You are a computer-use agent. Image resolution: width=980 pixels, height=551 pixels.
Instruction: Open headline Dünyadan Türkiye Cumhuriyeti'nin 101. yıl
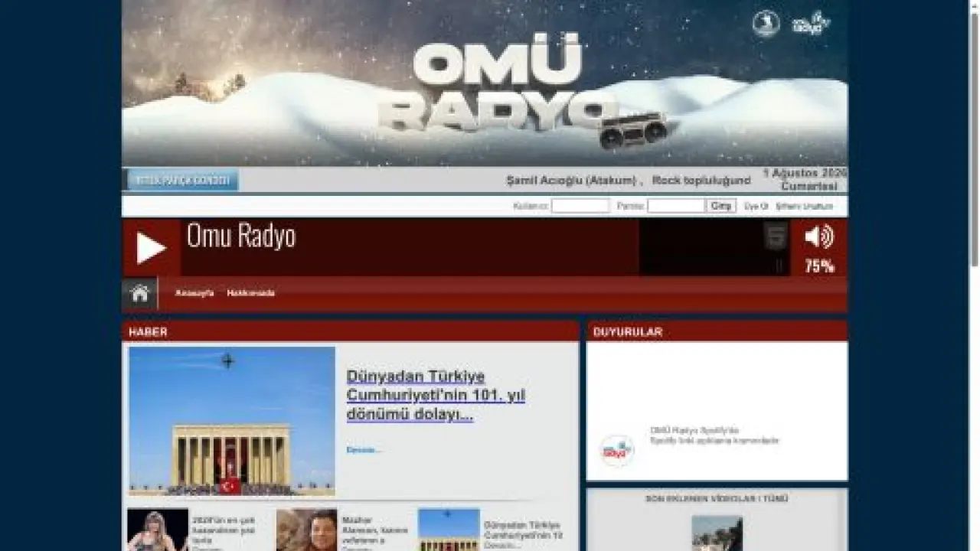(436, 396)
